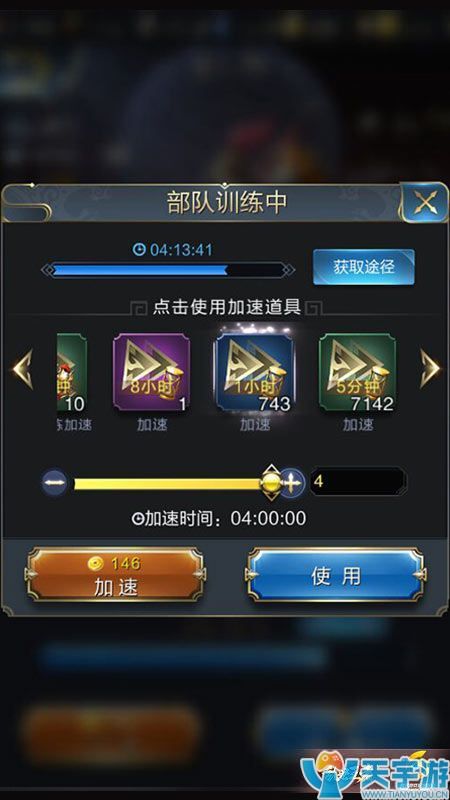Image resolution: width=450 pixels, height=800 pixels.
Task: Click the yellow quantity slider track
Action: click(168, 484)
